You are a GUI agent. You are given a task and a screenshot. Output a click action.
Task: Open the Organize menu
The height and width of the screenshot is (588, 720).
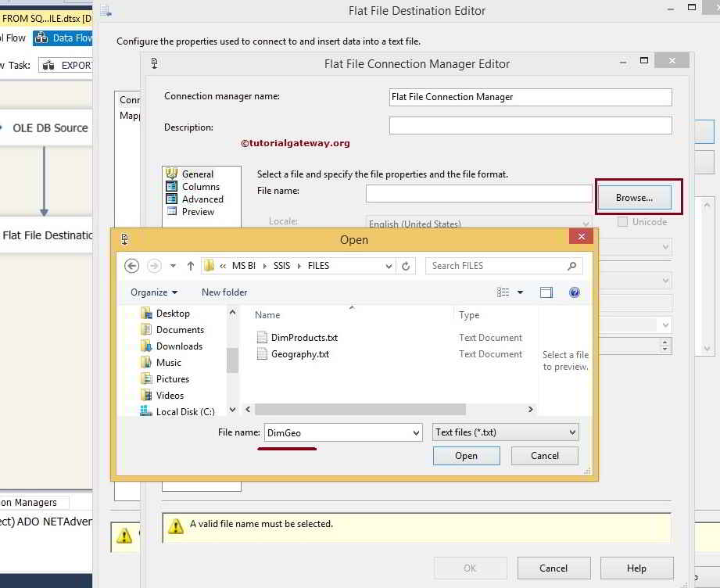(x=154, y=292)
